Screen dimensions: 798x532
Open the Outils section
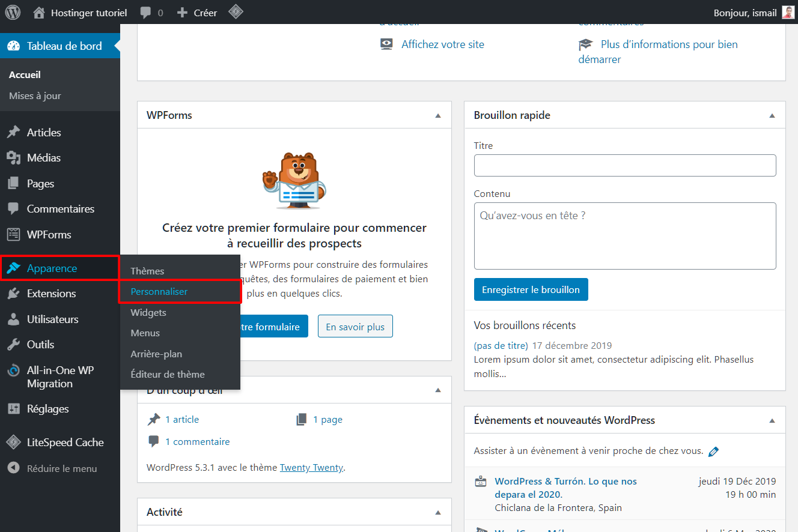click(40, 344)
